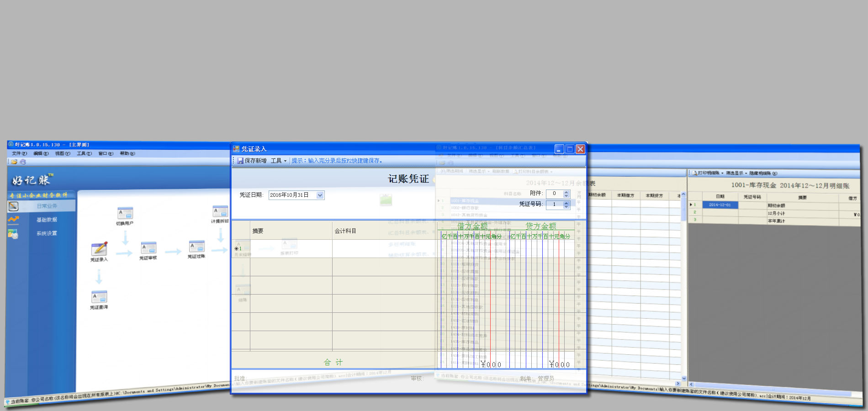This screenshot has width=868, height=411.
Task: Increase the 附件 count with up arrow
Action: point(566,192)
